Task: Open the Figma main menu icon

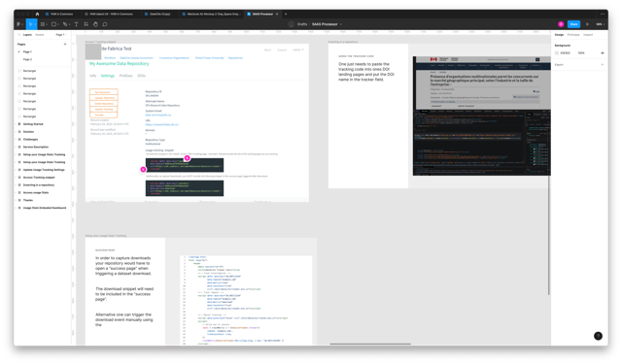Action: click(18, 24)
